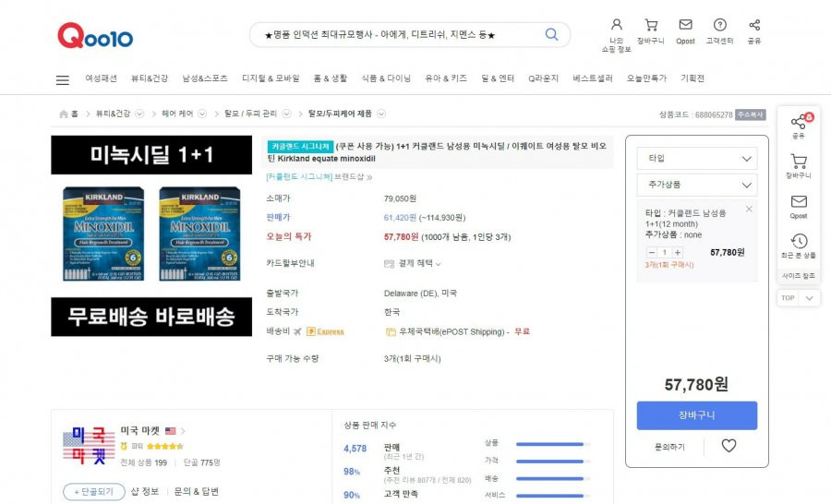Click the down arrow next to TOP

(x=809, y=298)
